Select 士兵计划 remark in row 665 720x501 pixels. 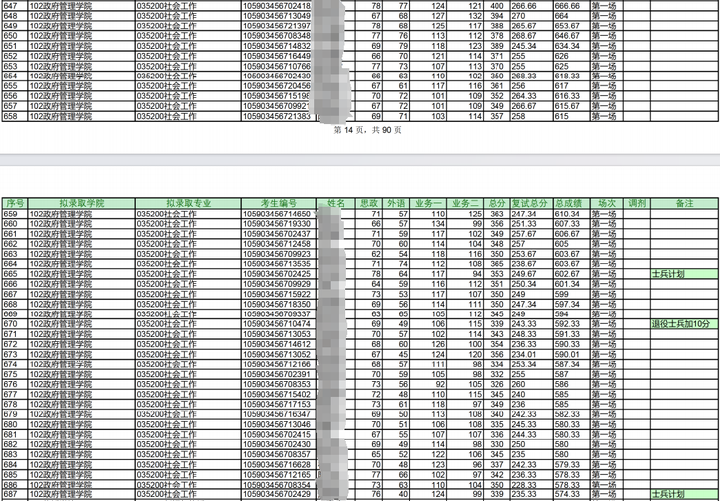coord(684,274)
